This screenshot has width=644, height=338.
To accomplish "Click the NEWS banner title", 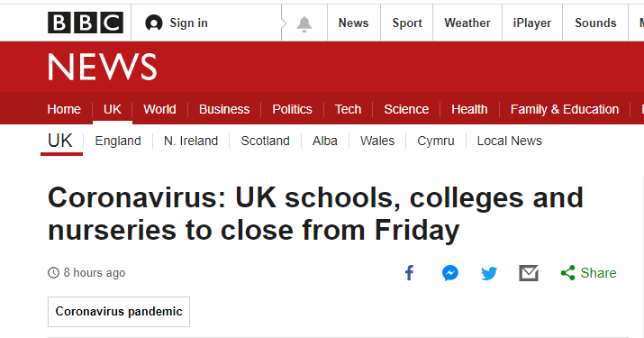I will (x=103, y=67).
